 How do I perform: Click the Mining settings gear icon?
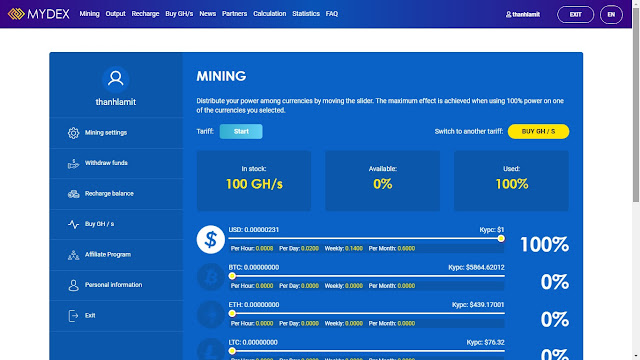coord(73,133)
